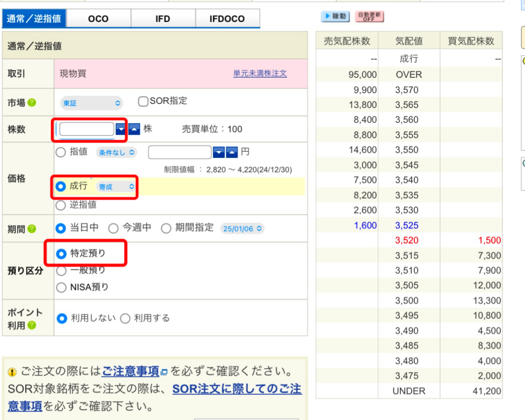The width and height of the screenshot is (525, 420).
Task: Select the 逆指値 radio button
Action: point(61,205)
